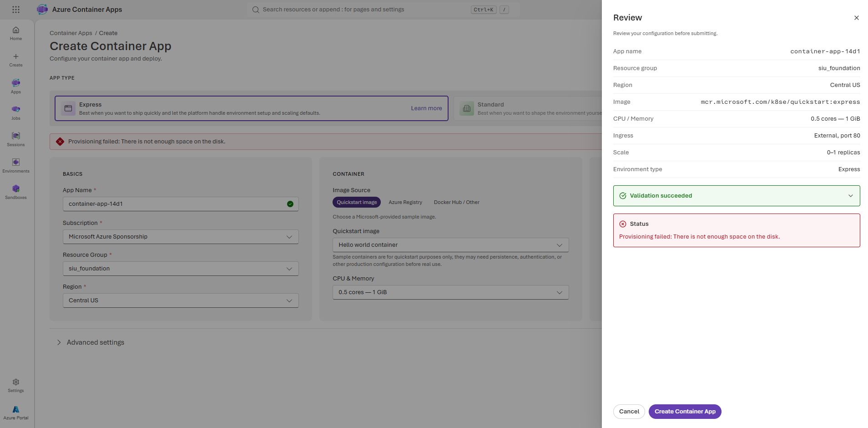Click the image value mcr.microsoft.com/k8se/quickstart:express
The image size is (868, 428).
pos(780,102)
